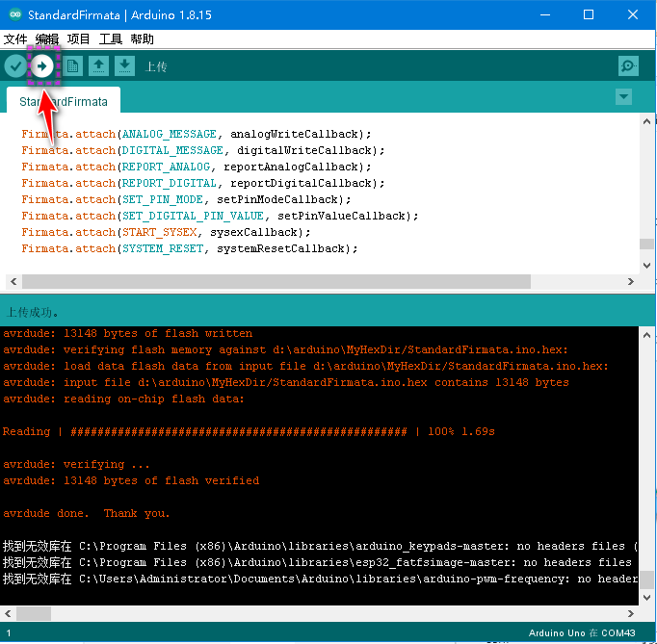Click the line number 1 in status bar
Screen dimensions: 657x644
9,633
